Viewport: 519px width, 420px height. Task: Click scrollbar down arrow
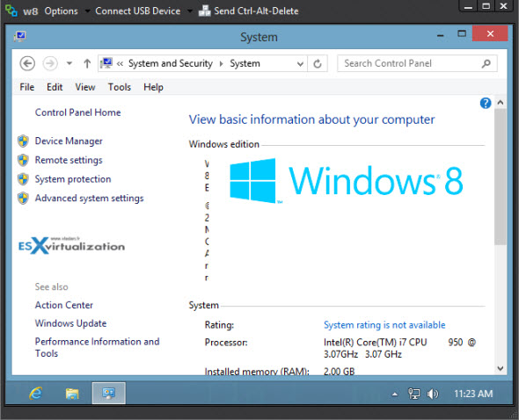tap(501, 368)
